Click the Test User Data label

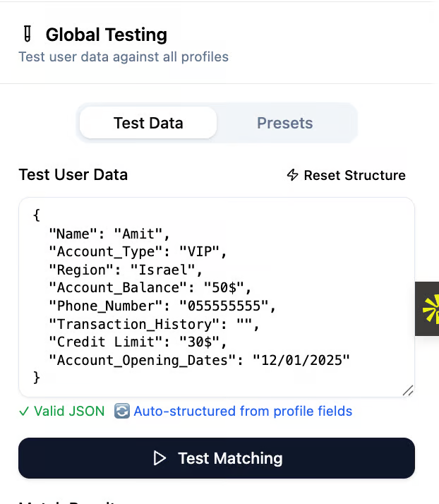[x=73, y=174]
